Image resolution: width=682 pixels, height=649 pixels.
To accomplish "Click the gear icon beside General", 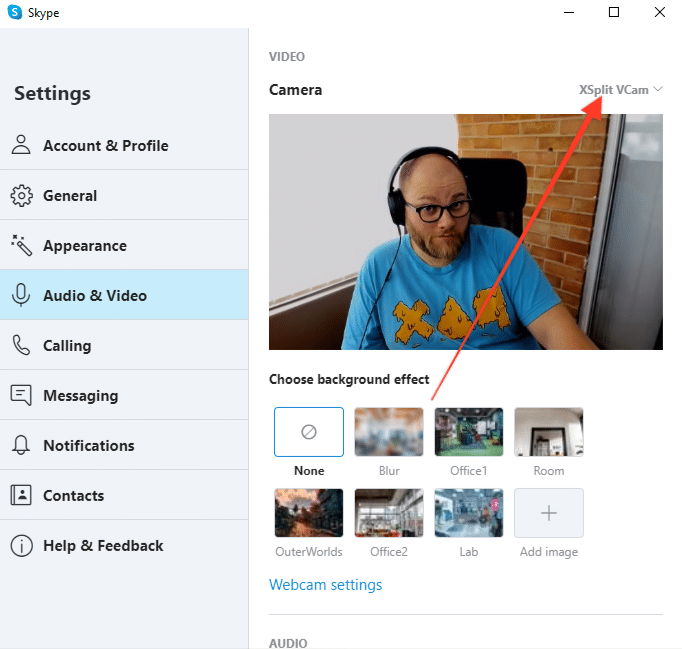I will point(21,196).
